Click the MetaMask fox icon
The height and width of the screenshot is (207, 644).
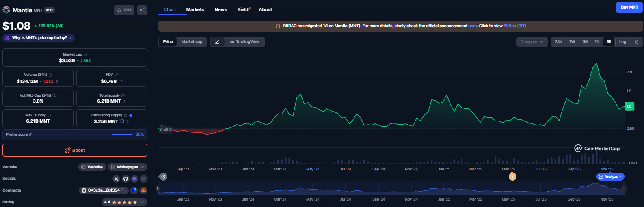click(143, 190)
